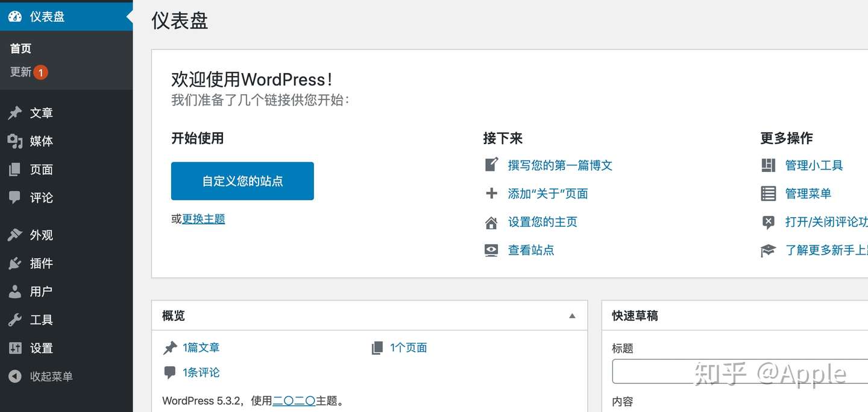Click the home icon beside 设置您的主页
This screenshot has width=868, height=412.
492,223
